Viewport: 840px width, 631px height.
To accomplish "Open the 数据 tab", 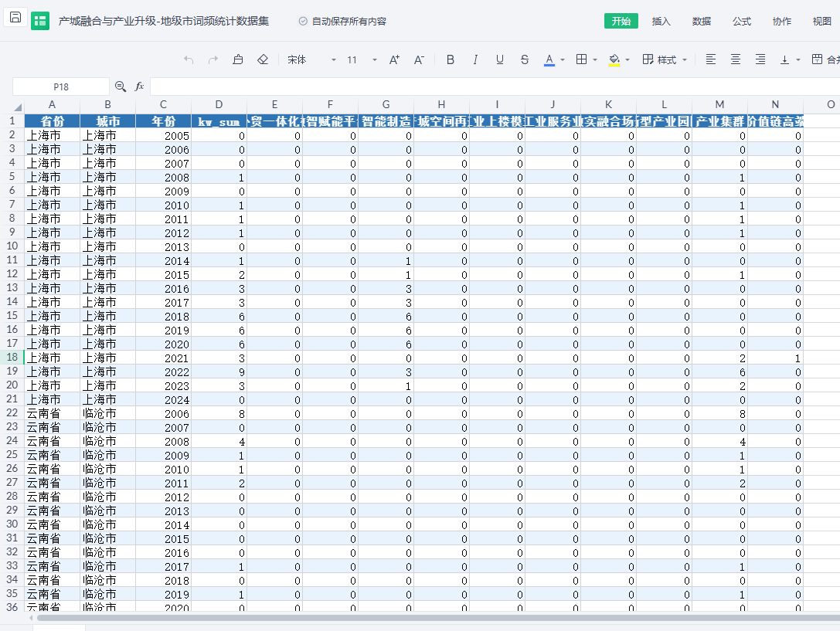I will tap(701, 21).
